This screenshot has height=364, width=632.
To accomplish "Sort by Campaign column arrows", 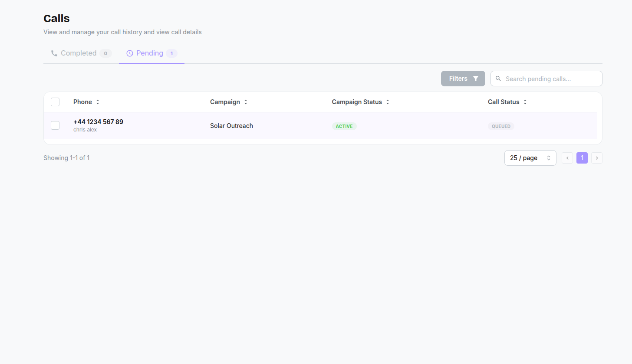I will [246, 102].
